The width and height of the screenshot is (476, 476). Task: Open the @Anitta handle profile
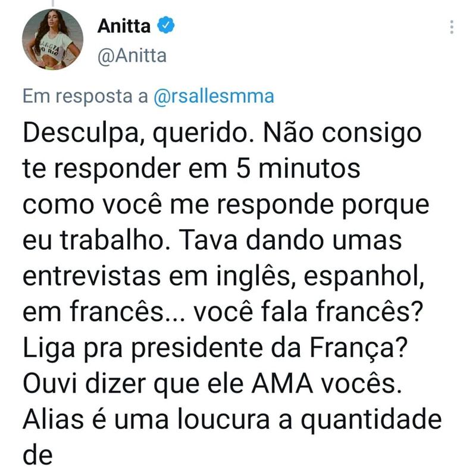click(x=132, y=56)
